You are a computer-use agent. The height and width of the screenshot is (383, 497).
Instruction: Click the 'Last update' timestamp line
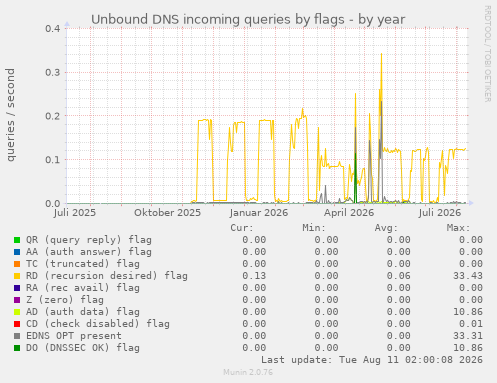click(x=372, y=360)
